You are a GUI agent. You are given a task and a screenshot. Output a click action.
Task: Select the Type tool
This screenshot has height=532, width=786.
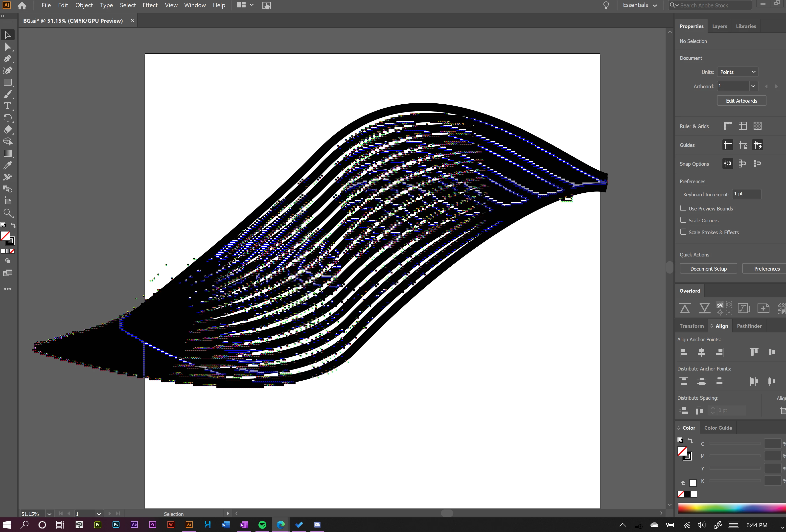[7, 106]
